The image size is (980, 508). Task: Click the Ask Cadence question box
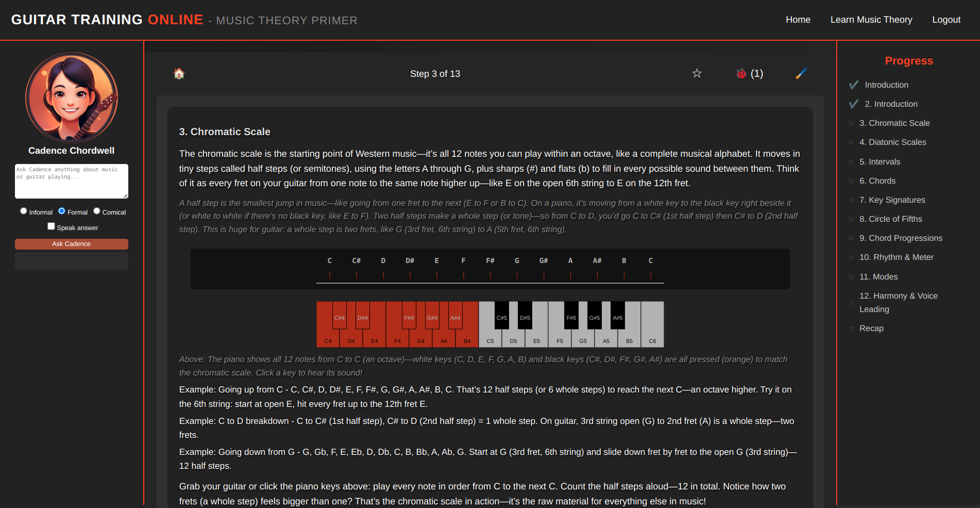(71, 181)
